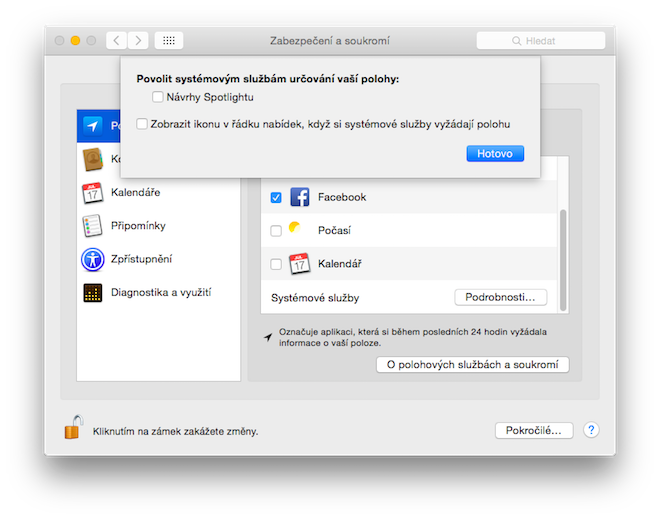This screenshot has width=660, height=519.
Task: Click the back navigation arrow
Action: (117, 41)
